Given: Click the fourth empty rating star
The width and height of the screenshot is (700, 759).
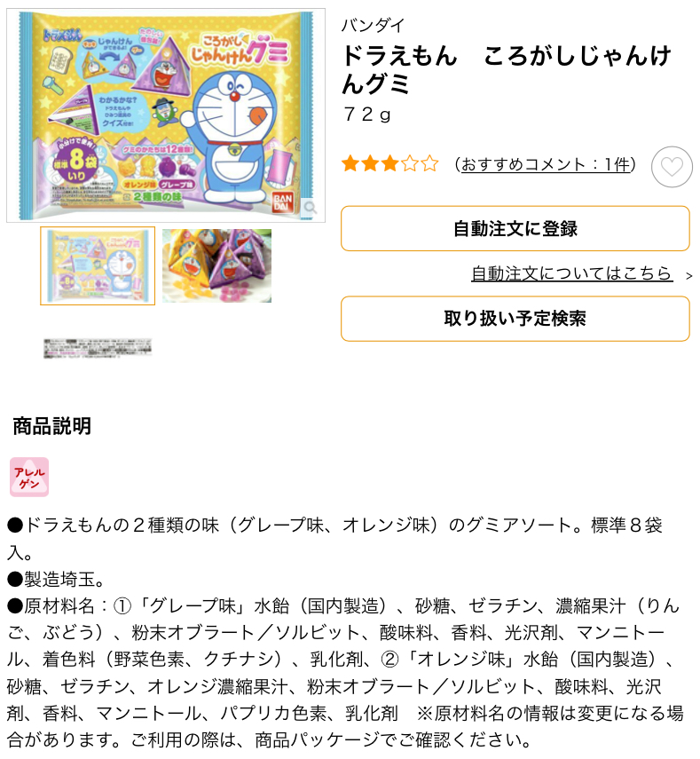Looking at the screenshot, I should click(x=410, y=164).
